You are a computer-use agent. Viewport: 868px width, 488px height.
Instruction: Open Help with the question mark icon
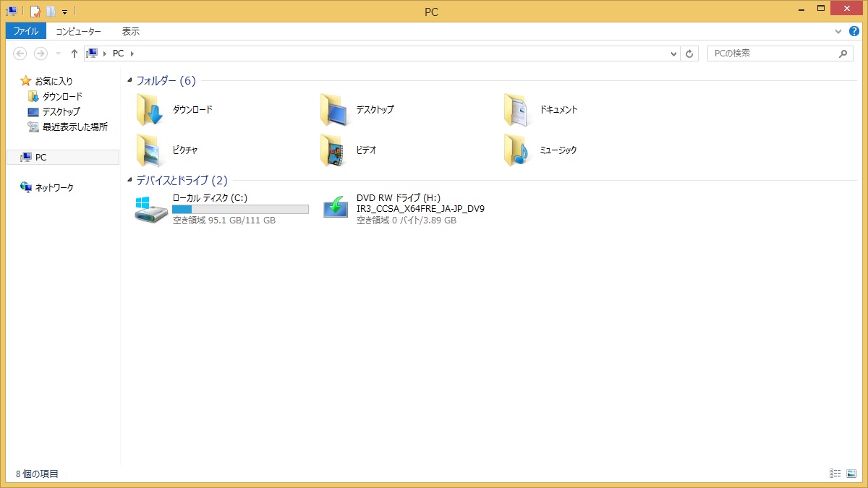pos(854,31)
